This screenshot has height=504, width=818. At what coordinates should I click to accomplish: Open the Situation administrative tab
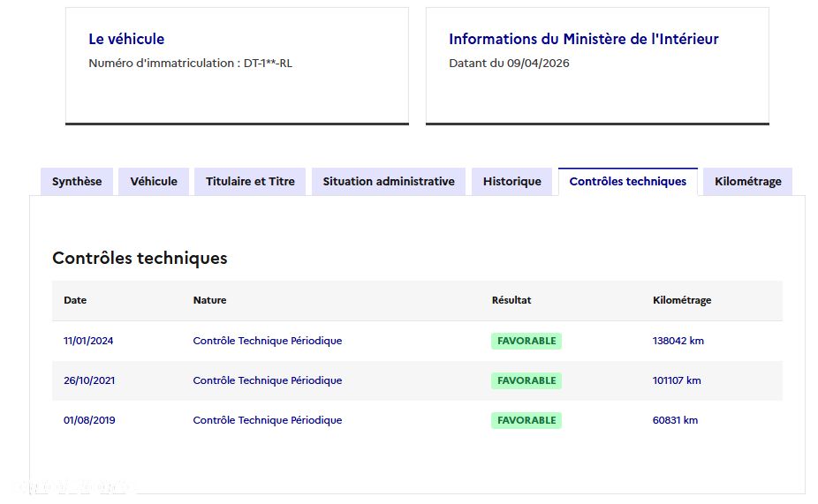click(x=389, y=182)
